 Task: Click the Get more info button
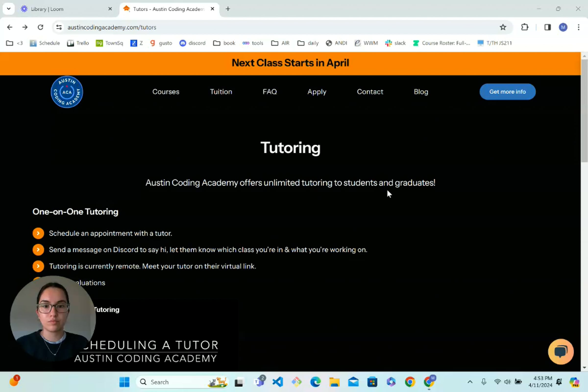[x=507, y=92]
